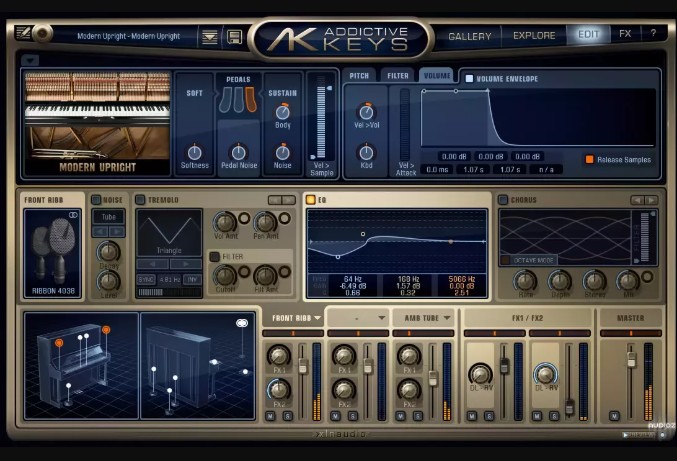Image resolution: width=677 pixels, height=461 pixels.
Task: Adjust the Tremolo Vol Amt knob
Action: click(225, 222)
